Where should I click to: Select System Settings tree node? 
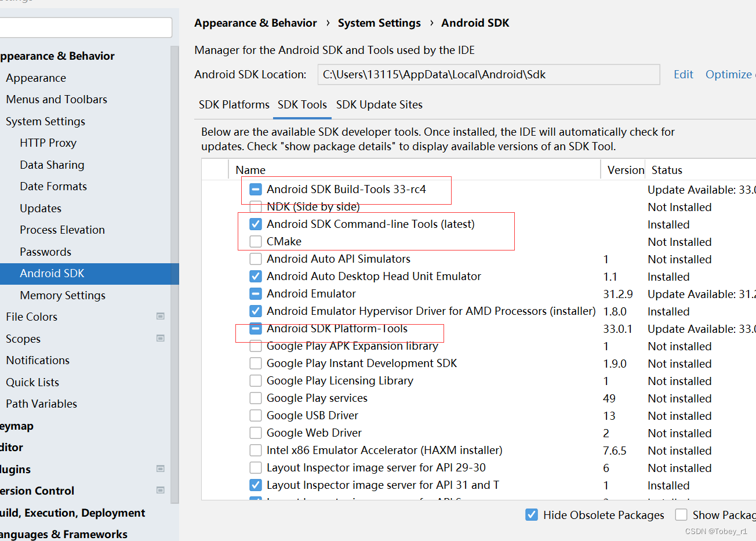pyautogui.click(x=45, y=121)
